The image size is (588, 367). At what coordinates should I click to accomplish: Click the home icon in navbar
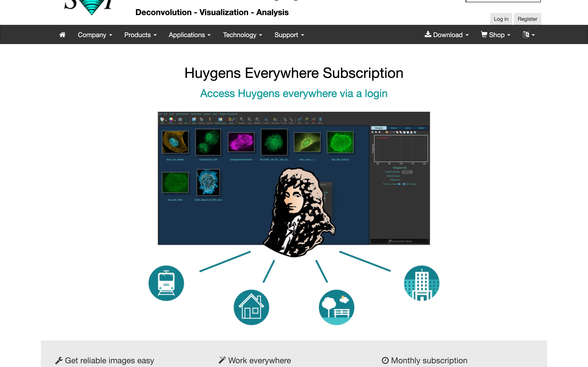click(62, 35)
